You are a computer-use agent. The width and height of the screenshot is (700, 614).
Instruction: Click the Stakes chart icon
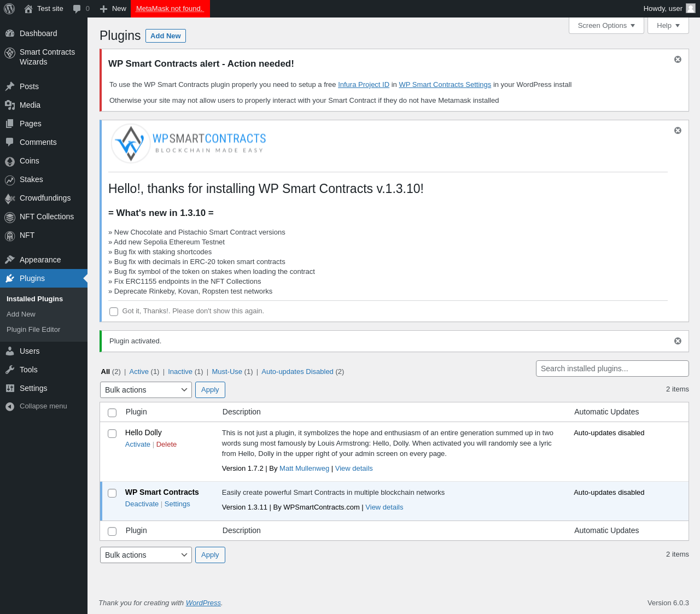point(10,179)
